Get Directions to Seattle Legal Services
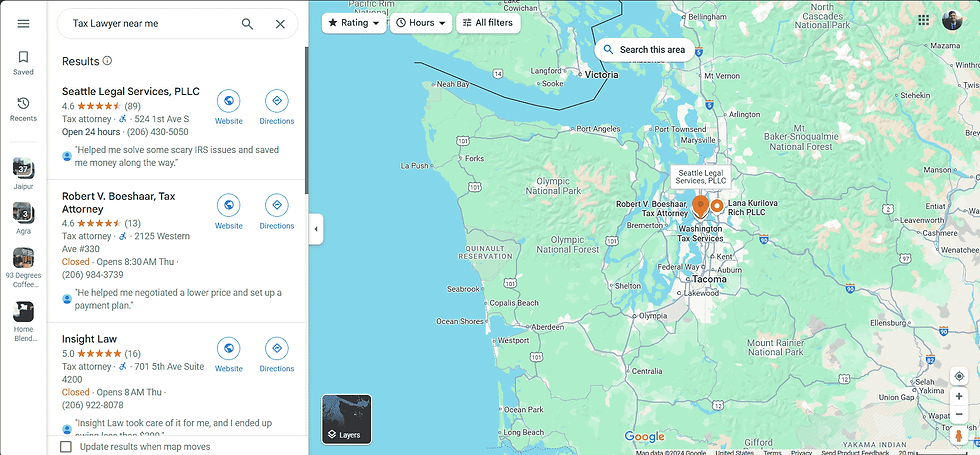 point(277,100)
